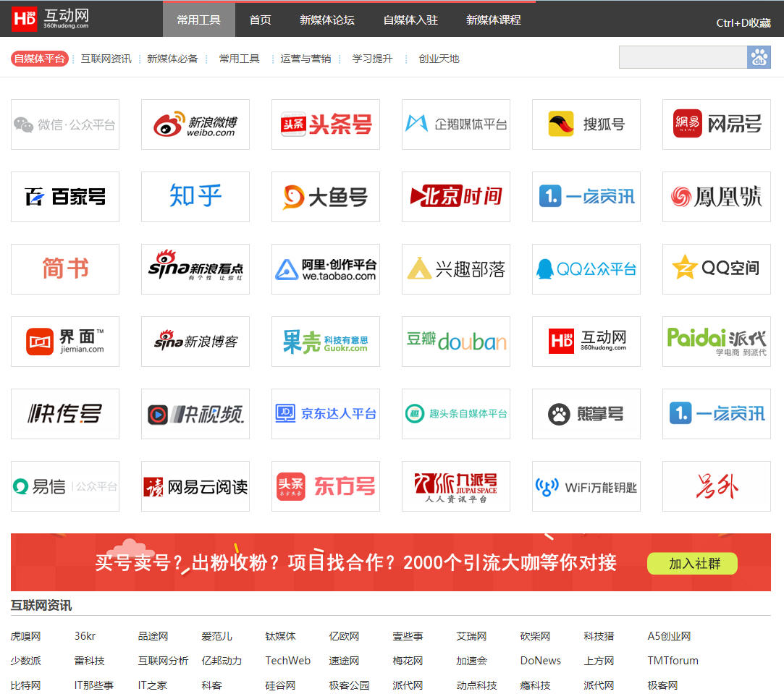784x694 pixels.
Task: Open the 头条号 logo tile
Action: pyautogui.click(x=326, y=124)
